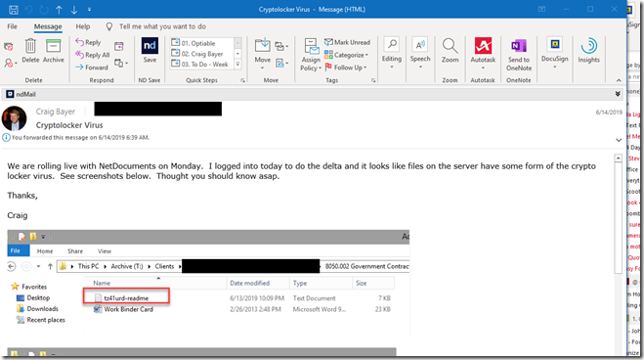Open the Follow Up flag dropdown
Viewport: 644px width, 360px height.
345,67
